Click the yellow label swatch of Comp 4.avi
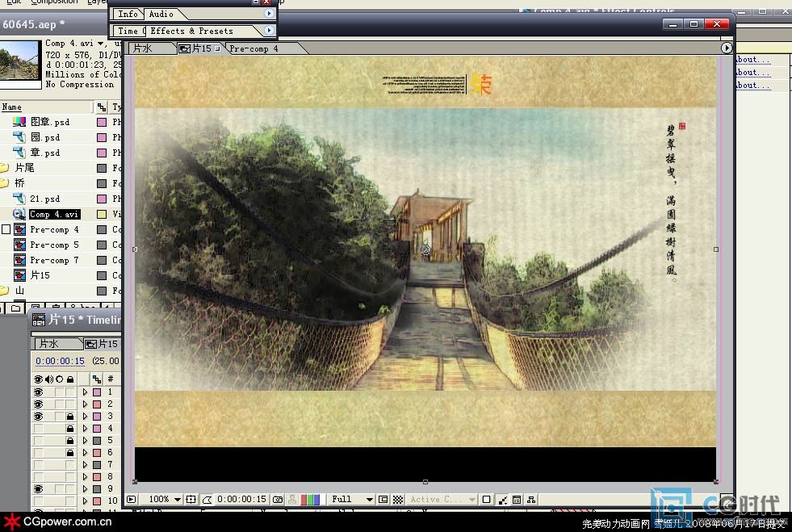The width and height of the screenshot is (792, 532). pos(102,214)
